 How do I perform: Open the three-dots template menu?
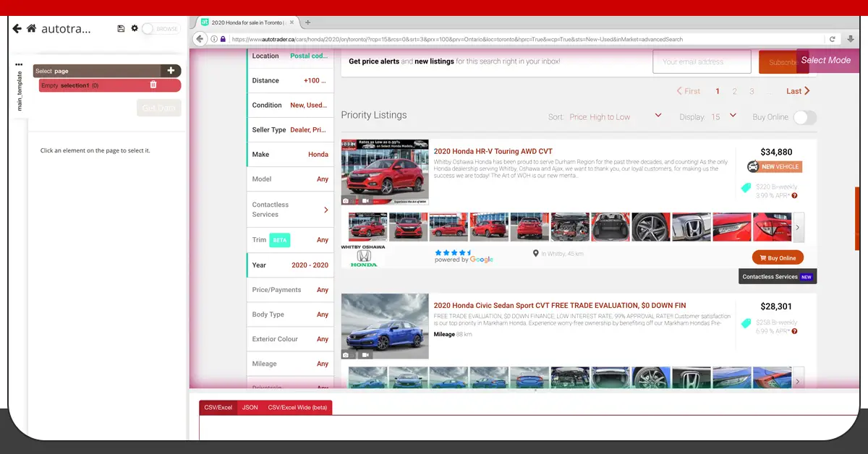(19, 64)
